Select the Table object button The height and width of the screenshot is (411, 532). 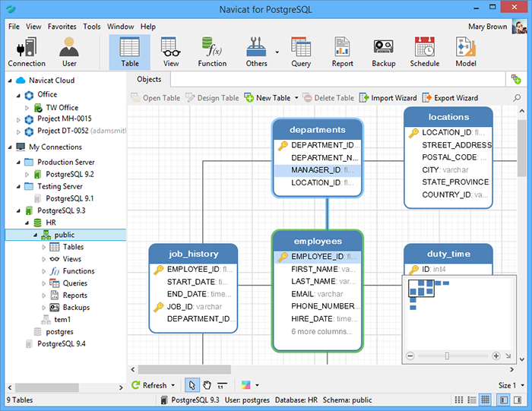tap(130, 52)
